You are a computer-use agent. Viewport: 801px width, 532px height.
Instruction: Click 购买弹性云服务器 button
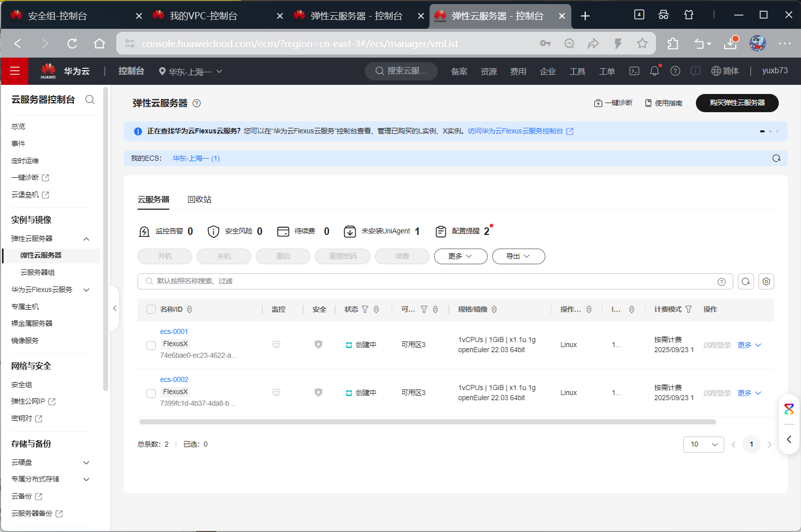click(x=737, y=103)
